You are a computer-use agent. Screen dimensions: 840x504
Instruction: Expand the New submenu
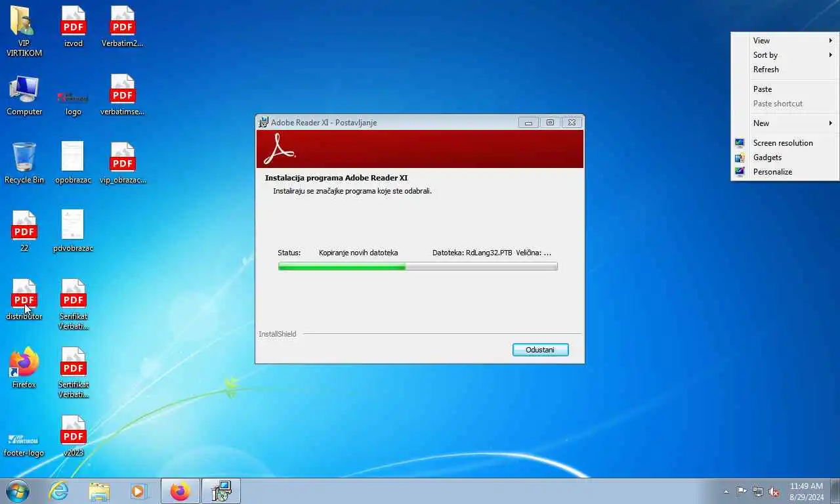tap(786, 123)
